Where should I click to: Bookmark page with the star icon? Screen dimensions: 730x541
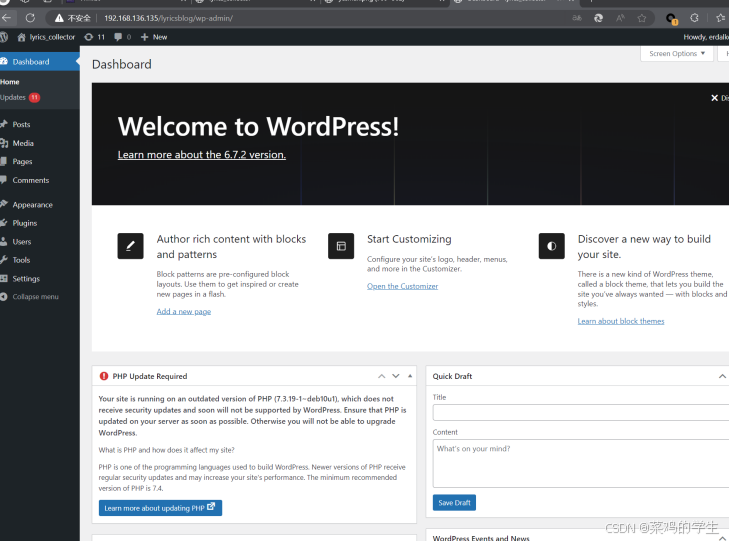[642, 18]
